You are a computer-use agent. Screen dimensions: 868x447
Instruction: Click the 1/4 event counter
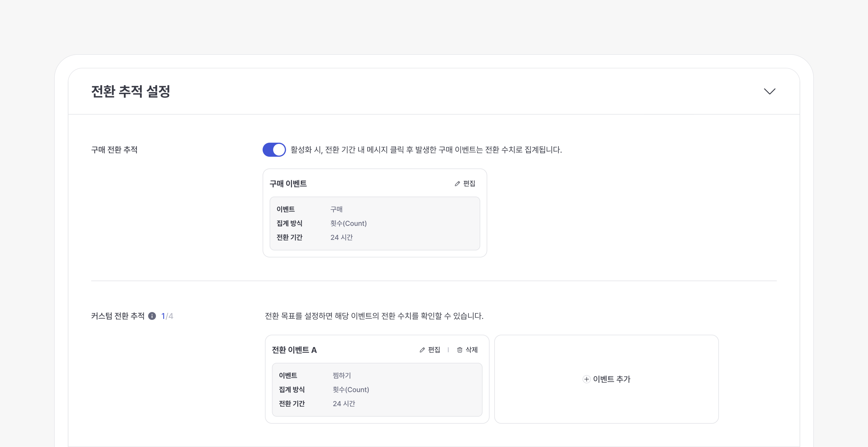167,316
